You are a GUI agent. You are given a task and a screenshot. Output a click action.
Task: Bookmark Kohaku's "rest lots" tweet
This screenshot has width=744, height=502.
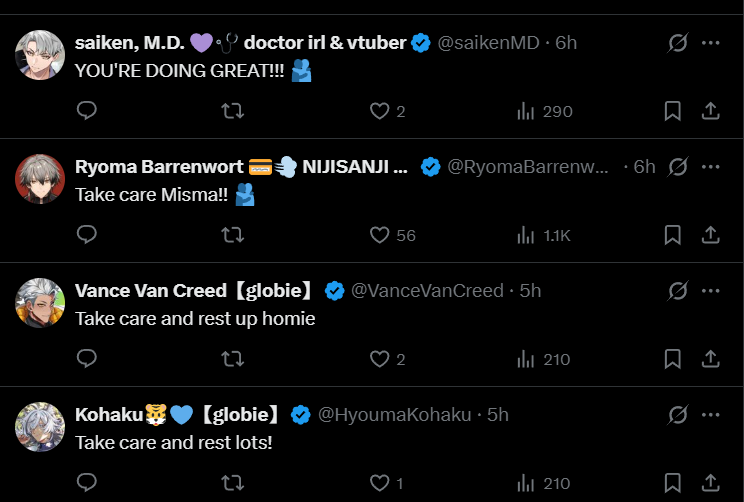point(673,483)
